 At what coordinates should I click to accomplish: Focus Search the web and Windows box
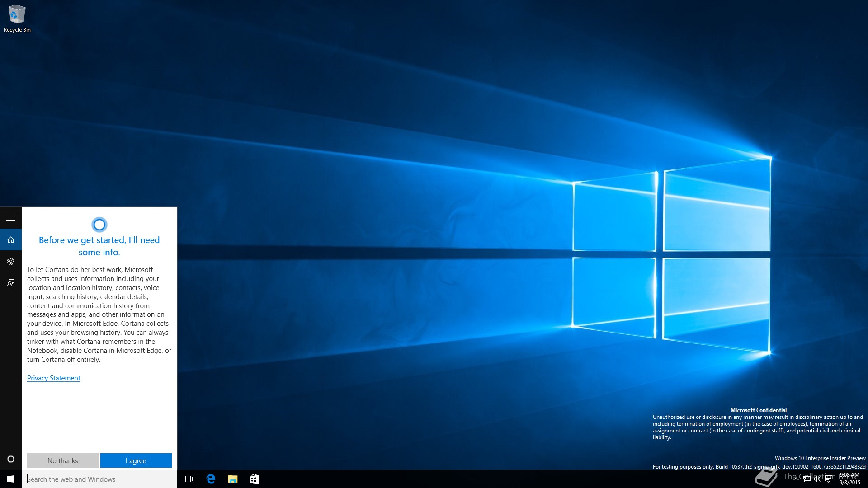(99, 479)
